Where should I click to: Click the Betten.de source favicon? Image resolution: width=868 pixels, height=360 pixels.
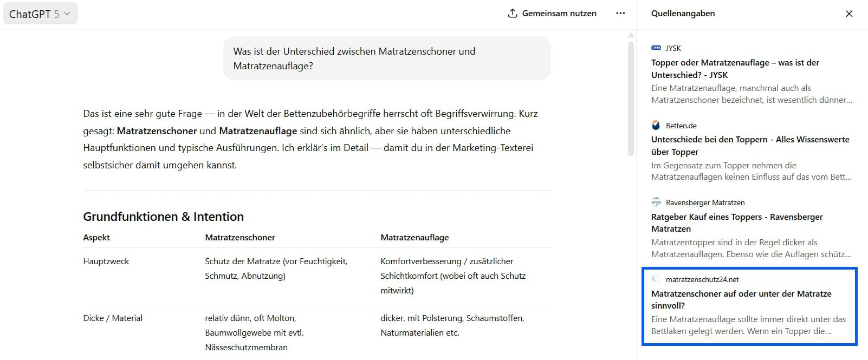656,125
